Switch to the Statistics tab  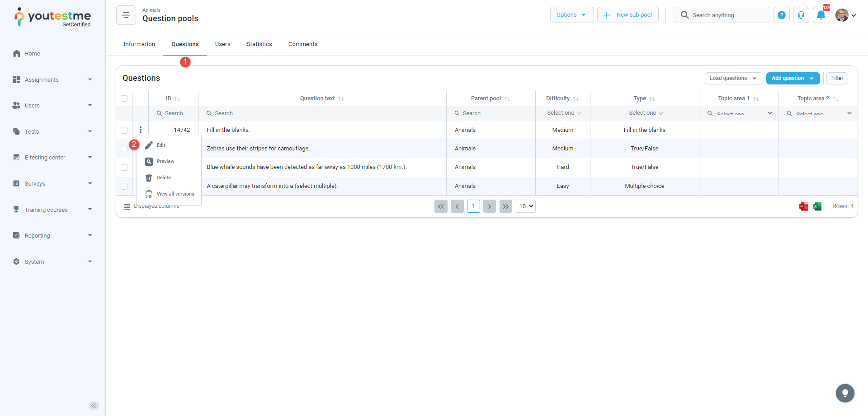tap(259, 44)
